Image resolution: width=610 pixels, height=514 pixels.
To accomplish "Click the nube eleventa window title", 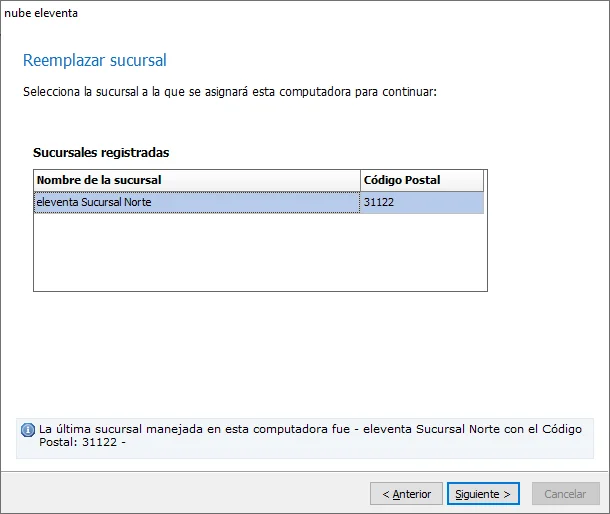I will pyautogui.click(x=41, y=13).
